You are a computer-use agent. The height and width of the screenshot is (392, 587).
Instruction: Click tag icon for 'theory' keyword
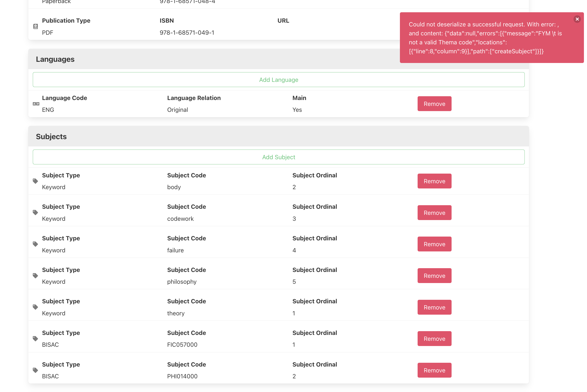[35, 307]
